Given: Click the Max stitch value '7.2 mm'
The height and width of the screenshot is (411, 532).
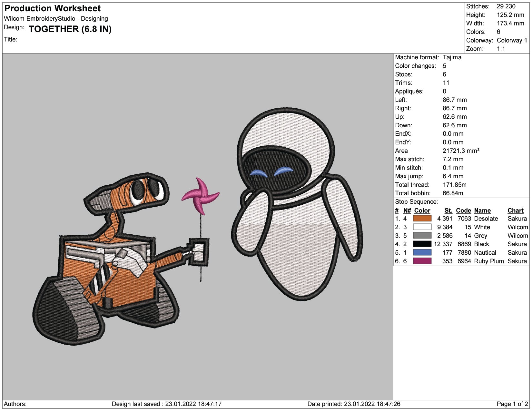Looking at the screenshot, I should pos(453,159).
